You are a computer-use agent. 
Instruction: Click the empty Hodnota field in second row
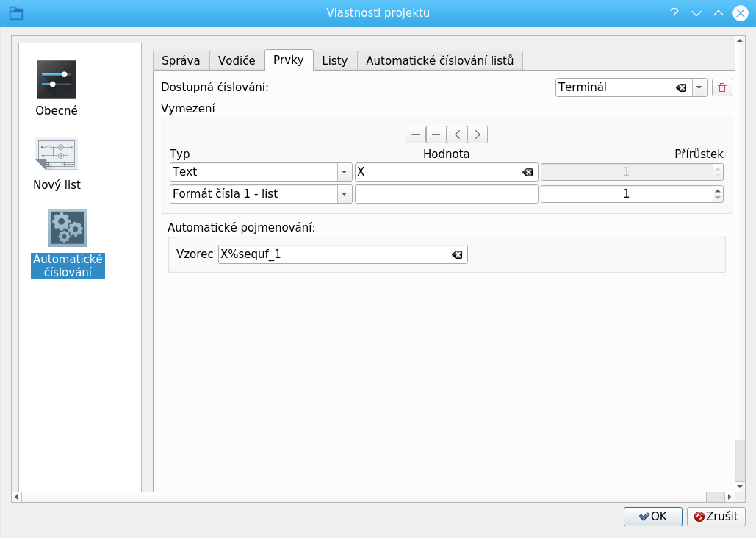[446, 194]
